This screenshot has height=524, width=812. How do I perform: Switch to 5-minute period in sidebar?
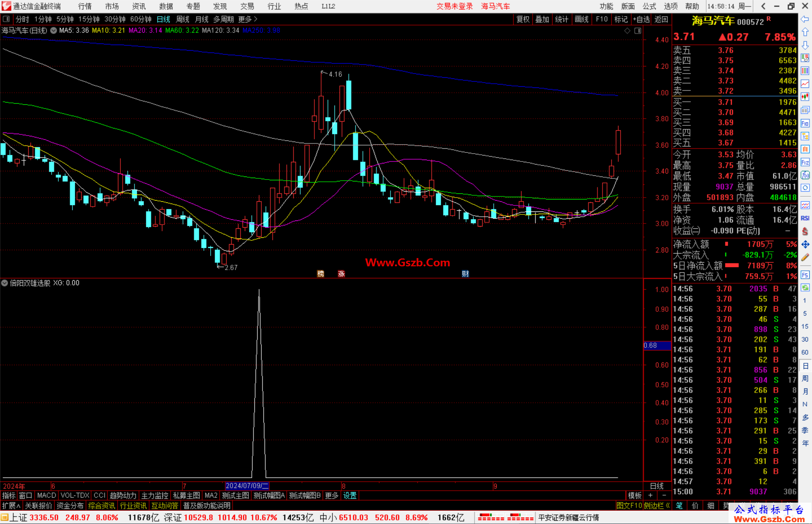tap(804, 313)
